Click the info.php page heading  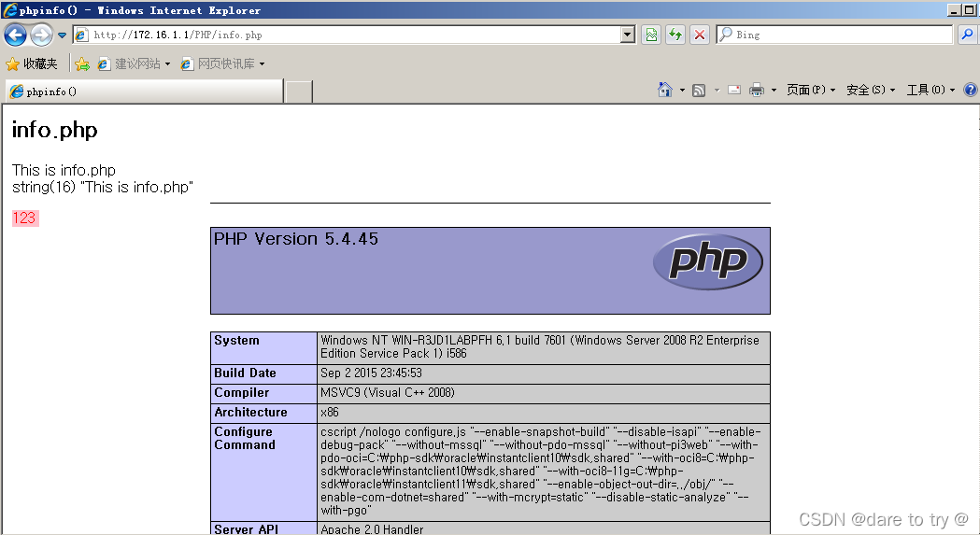[55, 130]
